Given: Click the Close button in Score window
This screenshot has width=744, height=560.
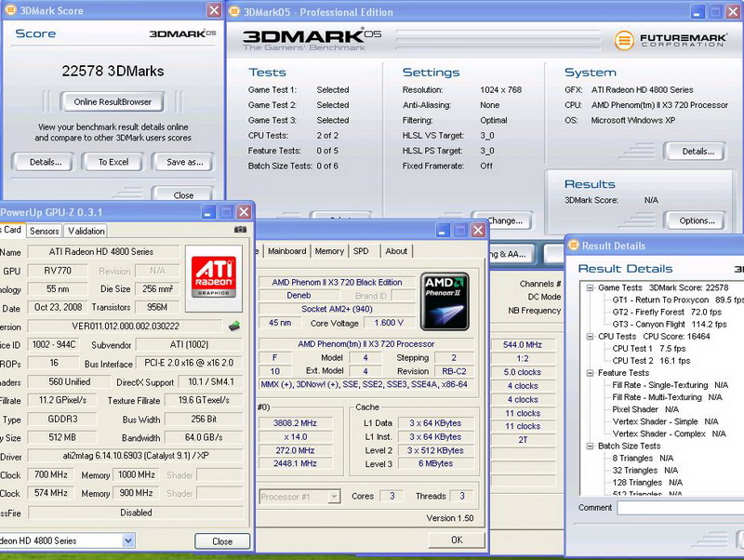Looking at the screenshot, I should pyautogui.click(x=183, y=194).
